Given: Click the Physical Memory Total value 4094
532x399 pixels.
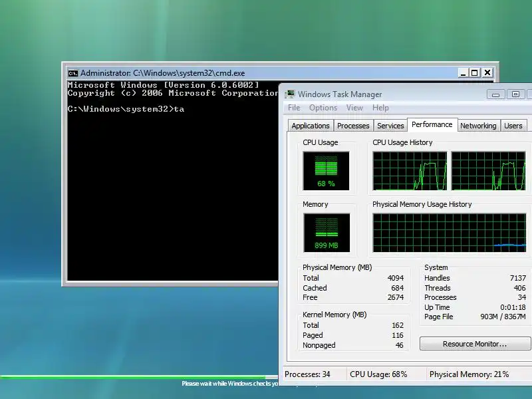Looking at the screenshot, I should click(396, 278).
